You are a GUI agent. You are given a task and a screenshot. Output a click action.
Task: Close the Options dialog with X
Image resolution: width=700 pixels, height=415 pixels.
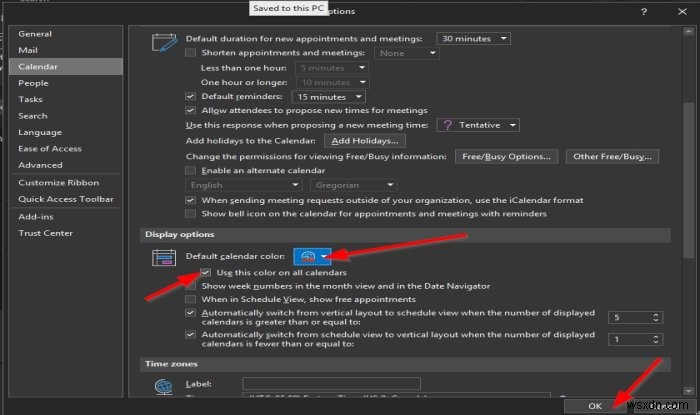tap(682, 12)
